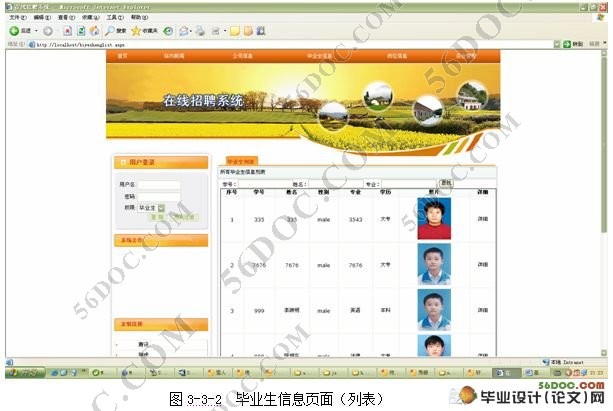Open the Search (搜索) toolbar button
This screenshot has width=613, height=411.
pyautogui.click(x=116, y=31)
